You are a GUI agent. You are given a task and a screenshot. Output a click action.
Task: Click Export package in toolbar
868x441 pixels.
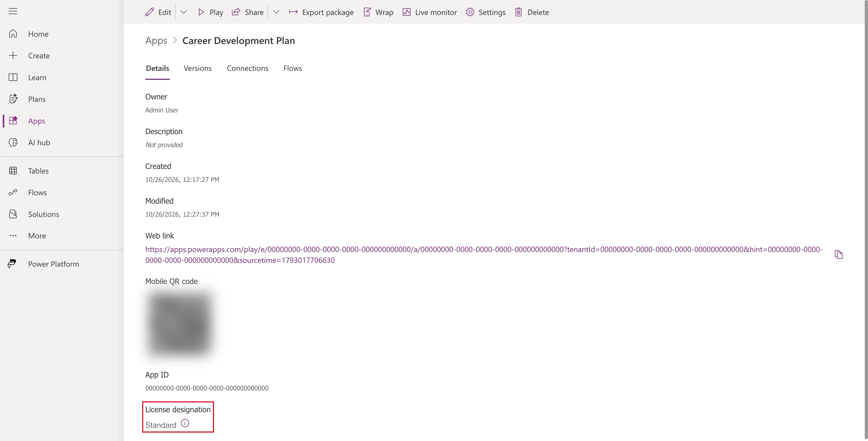pyautogui.click(x=321, y=12)
